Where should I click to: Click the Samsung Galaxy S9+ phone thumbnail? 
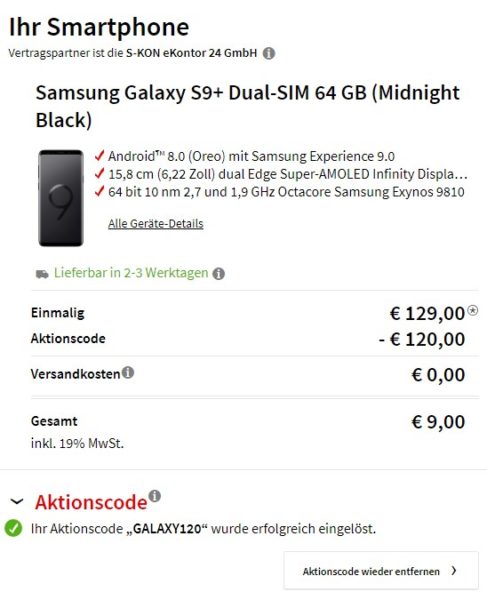[x=61, y=198]
